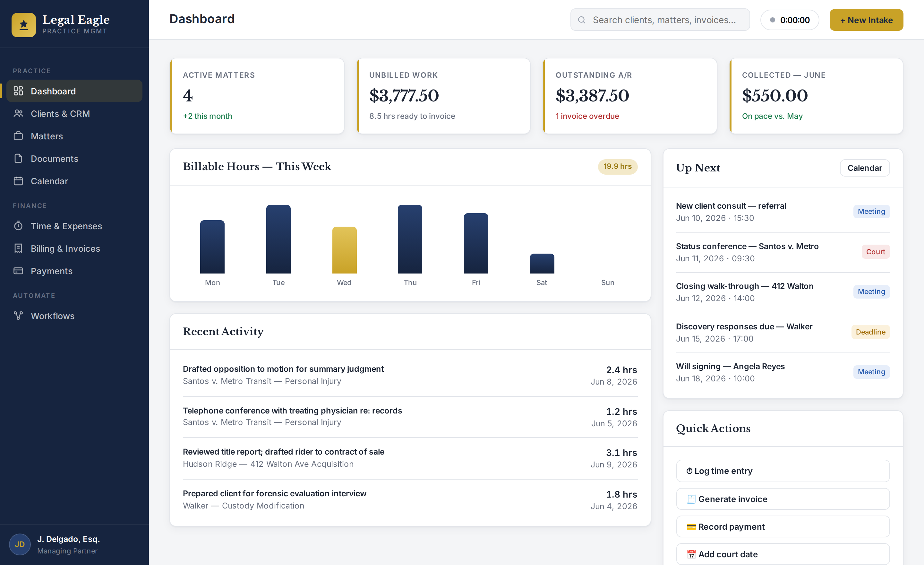Click the gold Wednesday bar
This screenshot has width=924, height=565.
click(x=344, y=250)
